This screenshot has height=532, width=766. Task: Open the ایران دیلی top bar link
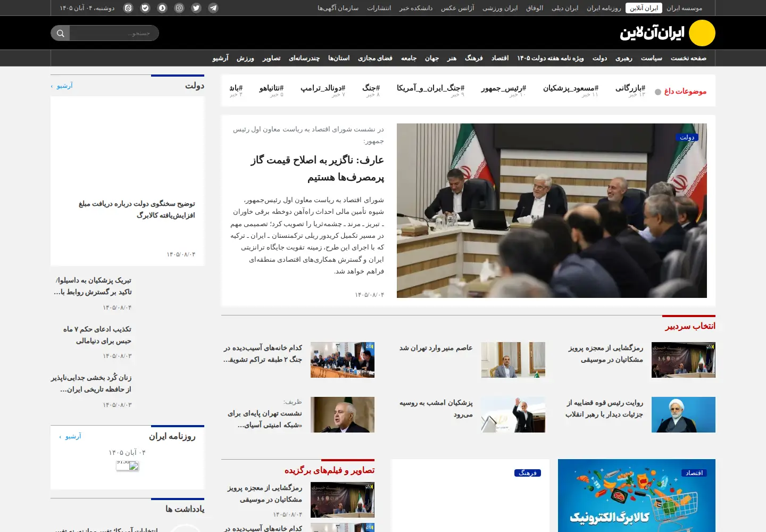tap(565, 8)
